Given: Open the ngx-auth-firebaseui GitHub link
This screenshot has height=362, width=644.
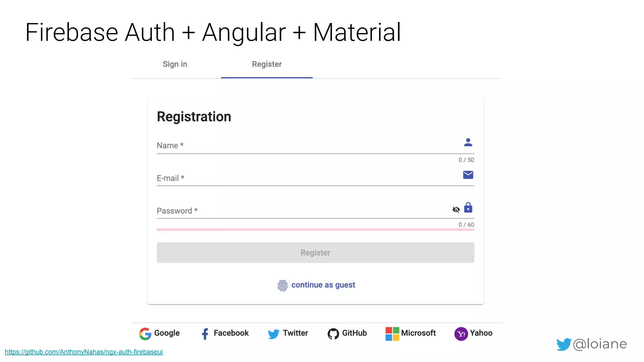Looking at the screenshot, I should pos(84,352).
